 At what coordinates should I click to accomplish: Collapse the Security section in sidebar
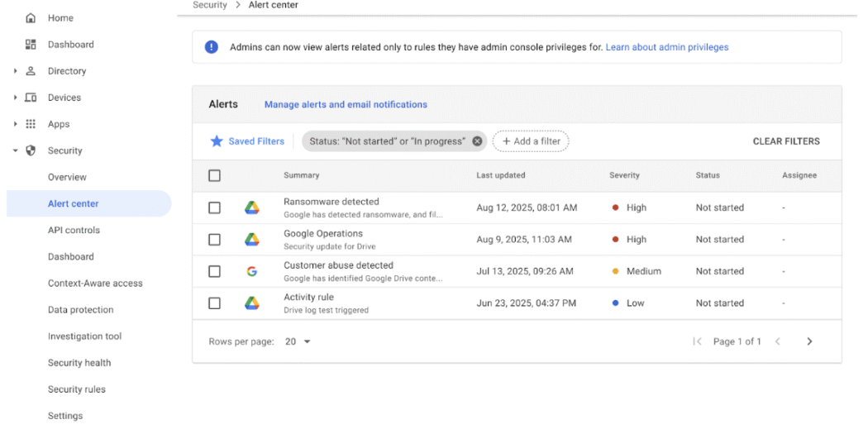(x=16, y=150)
